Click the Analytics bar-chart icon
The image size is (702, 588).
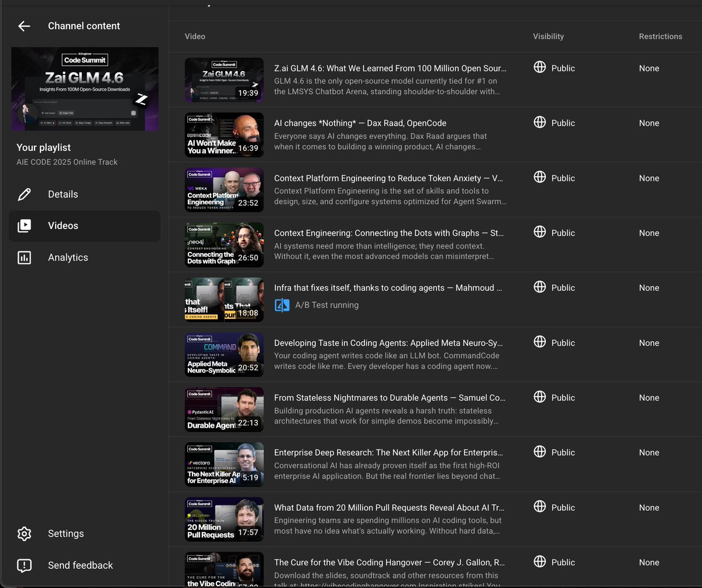point(24,257)
